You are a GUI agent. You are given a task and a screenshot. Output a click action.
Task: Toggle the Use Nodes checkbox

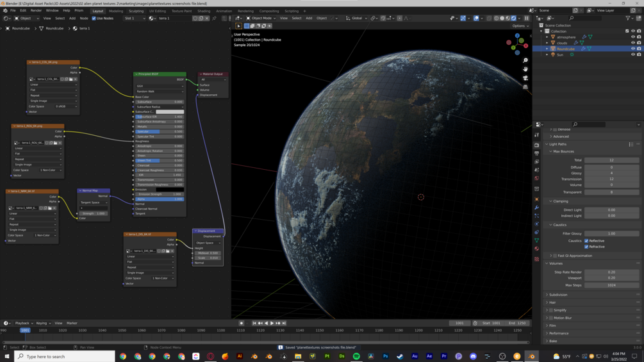(94, 19)
